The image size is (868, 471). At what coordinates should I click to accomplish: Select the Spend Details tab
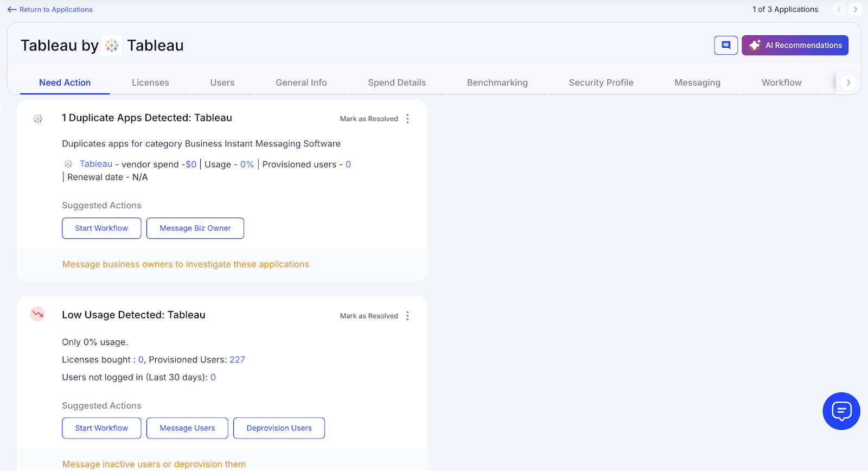click(x=397, y=82)
